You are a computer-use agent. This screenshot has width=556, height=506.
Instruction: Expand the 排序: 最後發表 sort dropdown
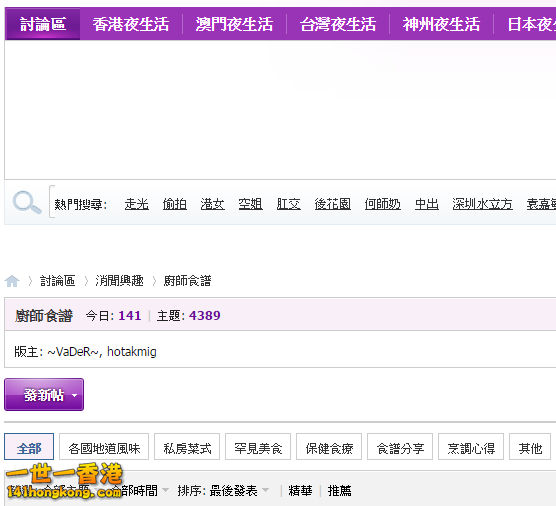tap(223, 491)
